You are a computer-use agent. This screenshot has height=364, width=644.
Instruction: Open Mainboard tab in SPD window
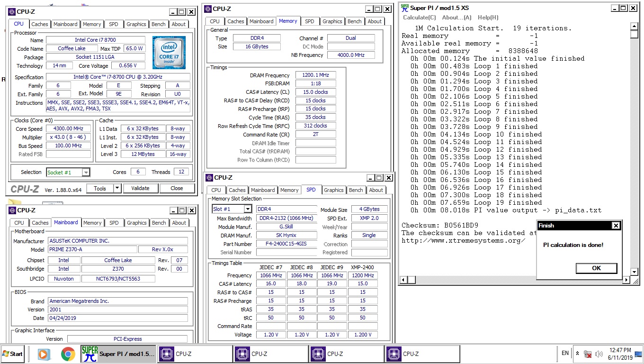(x=262, y=190)
